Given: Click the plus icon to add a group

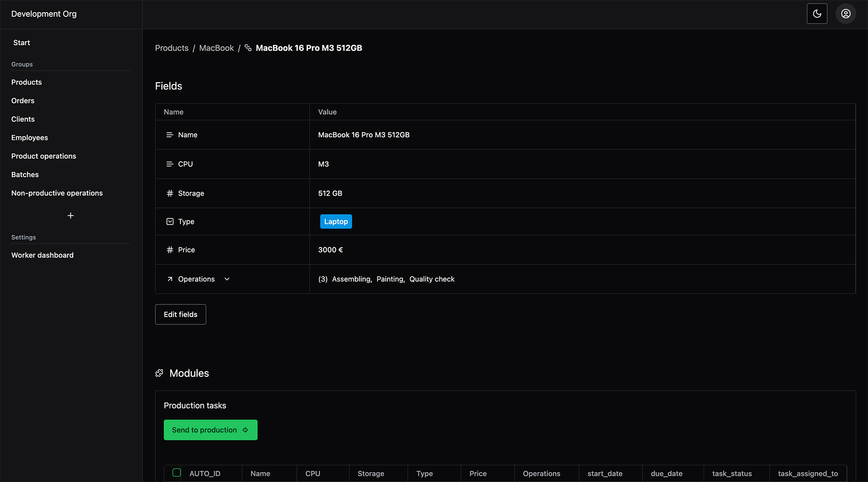Looking at the screenshot, I should point(71,216).
